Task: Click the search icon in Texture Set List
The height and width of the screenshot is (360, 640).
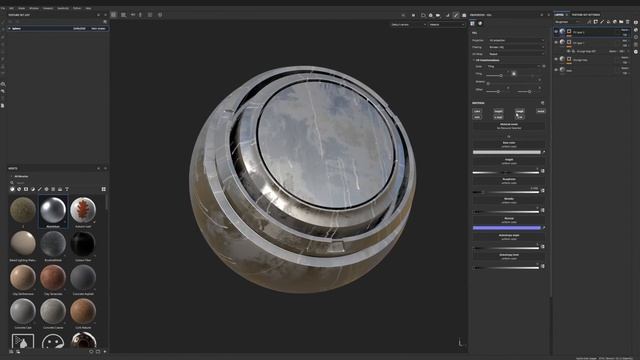Action: (x=105, y=22)
